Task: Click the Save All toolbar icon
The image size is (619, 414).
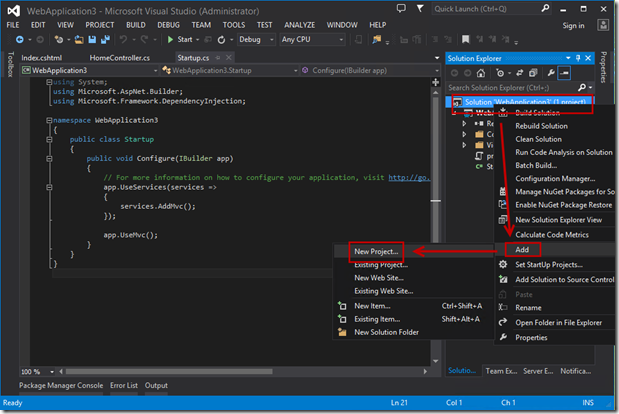Action: (105, 39)
